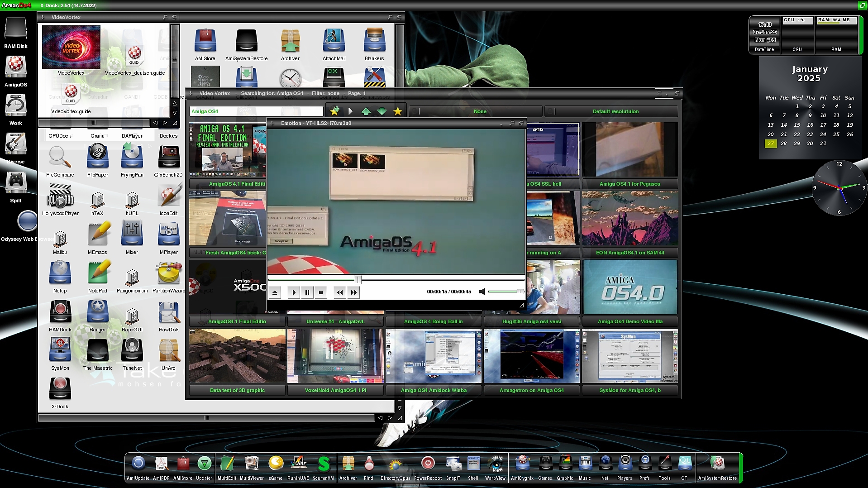This screenshot has width=868, height=488.
Task: Launch HollywoodPlayer from the drawer
Action: pos(60,196)
